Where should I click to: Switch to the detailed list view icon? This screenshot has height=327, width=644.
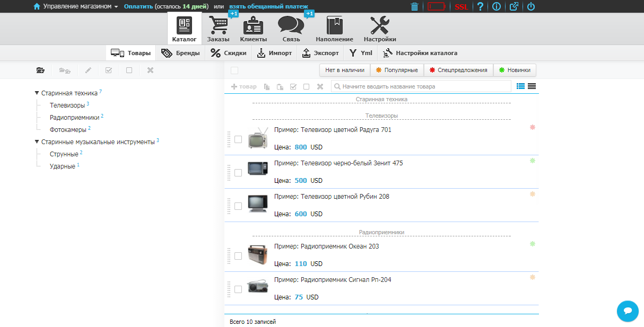[521, 86]
